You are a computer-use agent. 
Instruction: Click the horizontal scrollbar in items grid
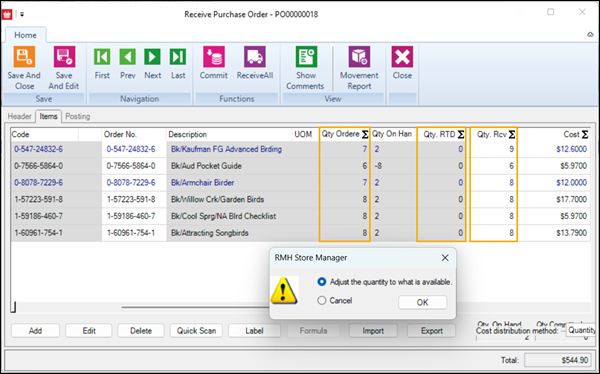tap(195, 307)
